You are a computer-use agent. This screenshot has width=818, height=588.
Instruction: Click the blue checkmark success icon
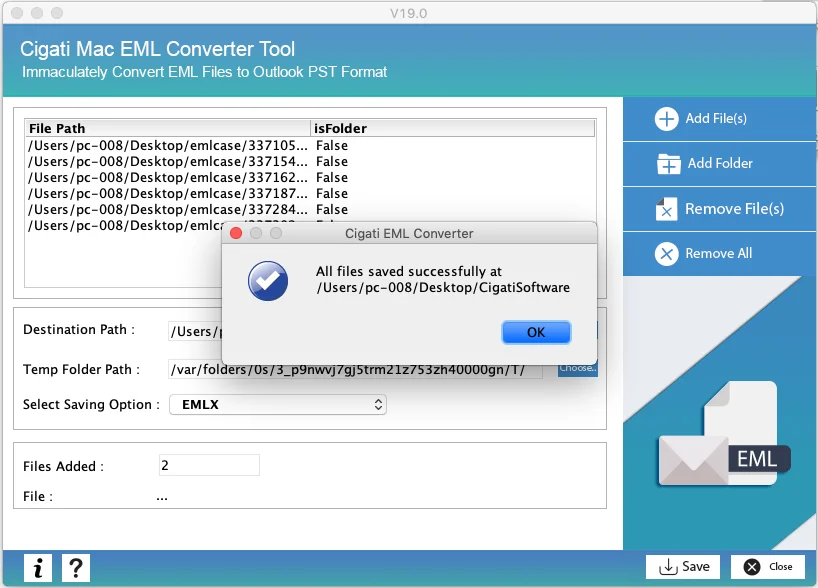point(268,281)
